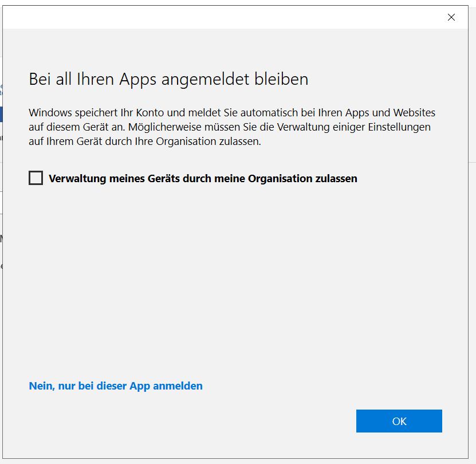Click the word 'Apps' in the heading
Image resolution: width=476 pixels, height=464 pixels.
137,79
